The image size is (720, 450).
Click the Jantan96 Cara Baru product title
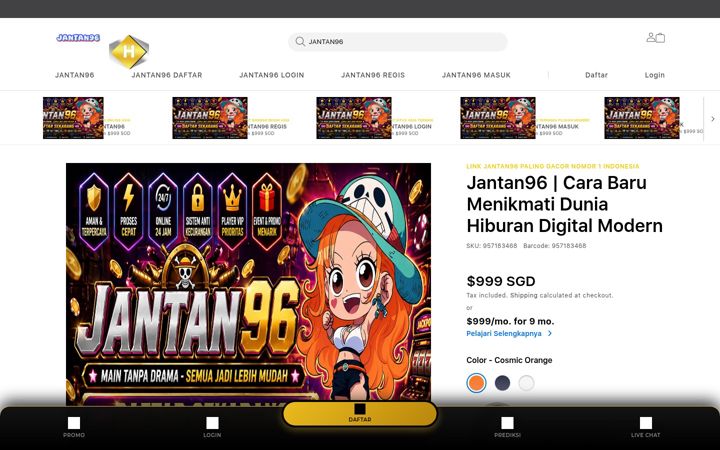565,204
